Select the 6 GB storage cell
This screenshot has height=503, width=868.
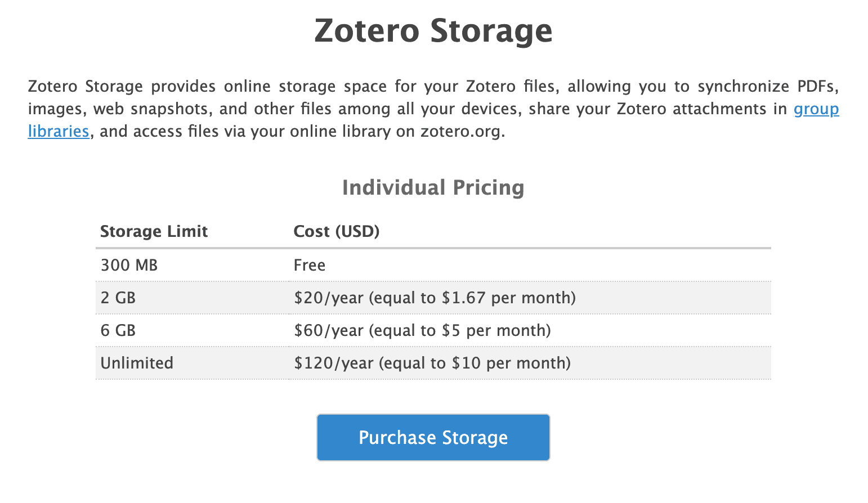118,330
